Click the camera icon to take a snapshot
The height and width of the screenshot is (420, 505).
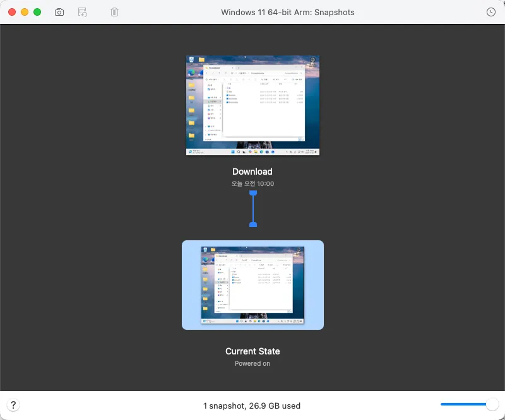[59, 12]
